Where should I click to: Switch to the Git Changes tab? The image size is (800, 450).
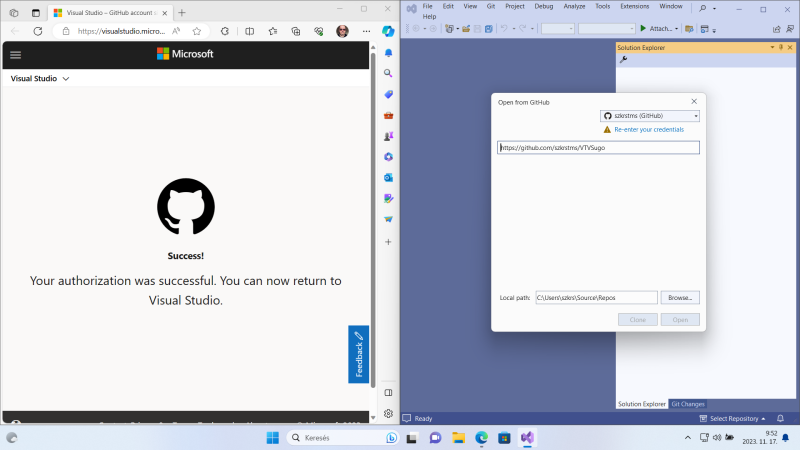click(688, 404)
